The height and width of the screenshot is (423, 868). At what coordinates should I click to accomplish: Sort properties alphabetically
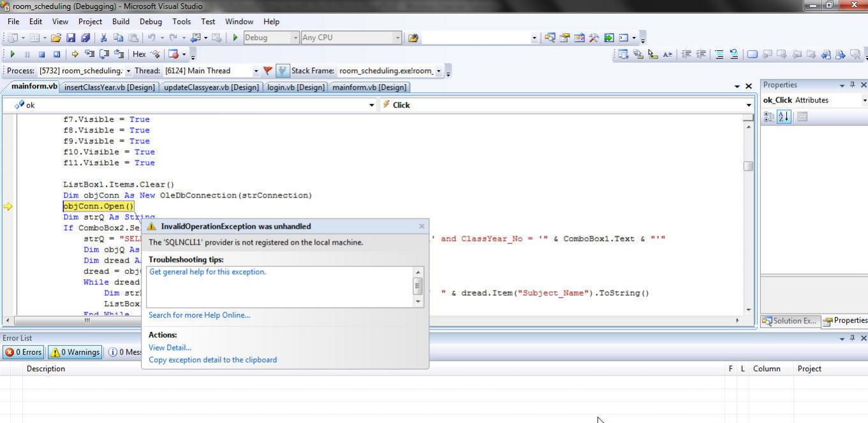pyautogui.click(x=784, y=117)
